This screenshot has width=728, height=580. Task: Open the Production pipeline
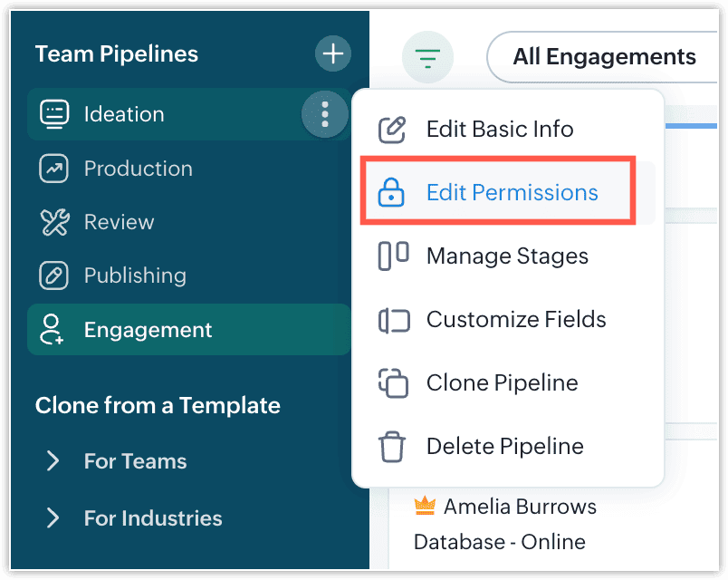tap(138, 169)
